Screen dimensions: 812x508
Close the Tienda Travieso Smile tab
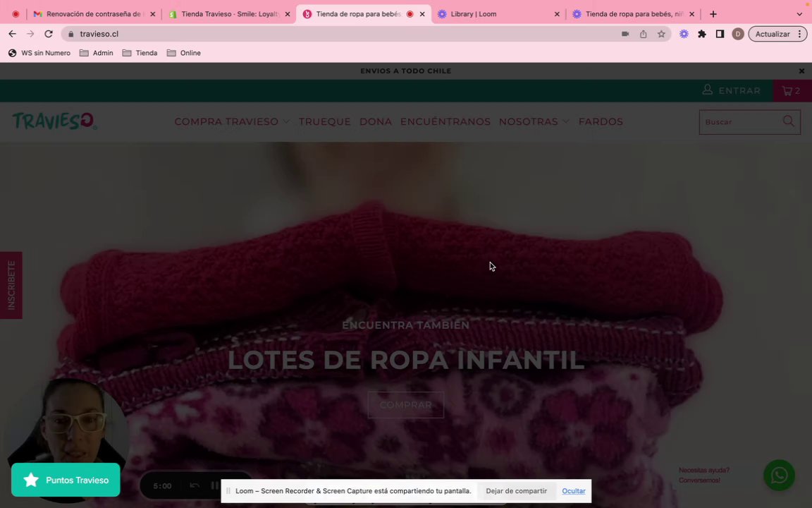288,14
